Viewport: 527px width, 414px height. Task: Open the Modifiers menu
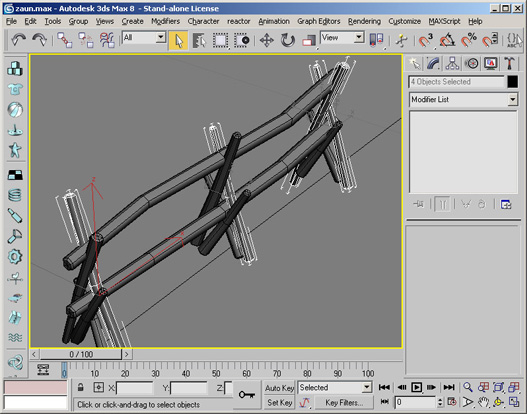[x=165, y=21]
